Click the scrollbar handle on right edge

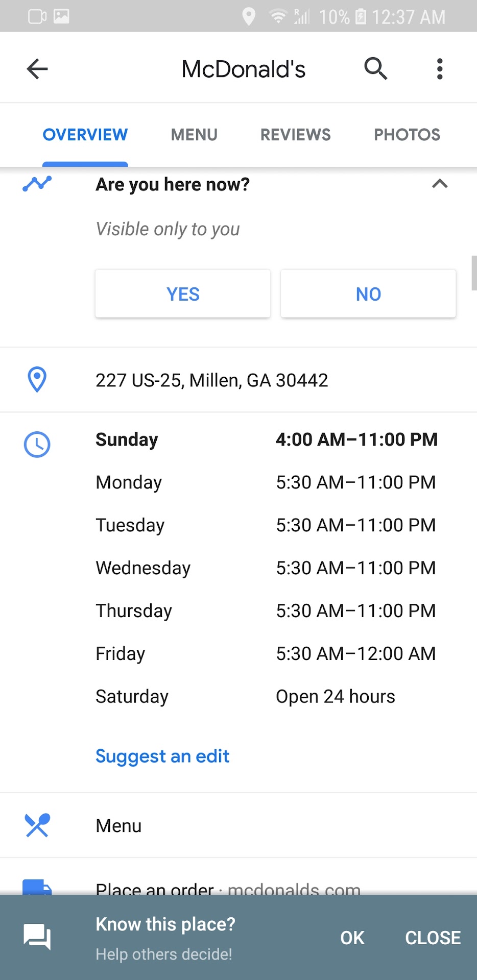point(474,273)
